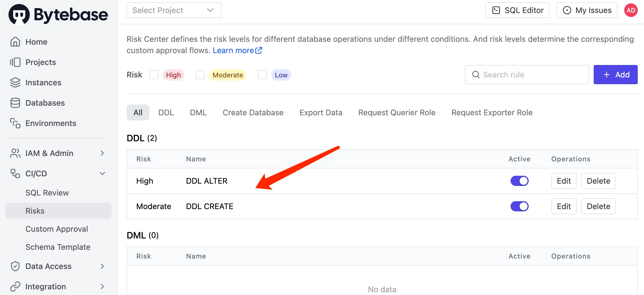The width and height of the screenshot is (644, 295).
Task: Open Projects via its sidebar icon
Action: pyautogui.click(x=15, y=62)
